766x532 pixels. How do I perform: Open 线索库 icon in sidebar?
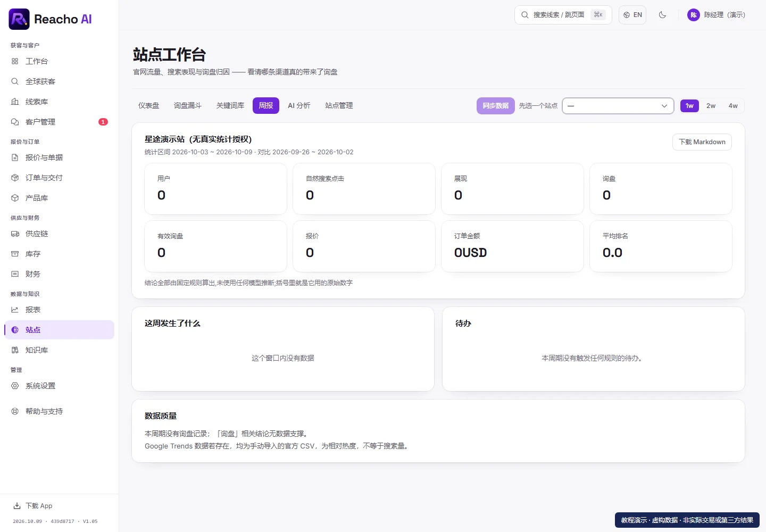pos(15,102)
